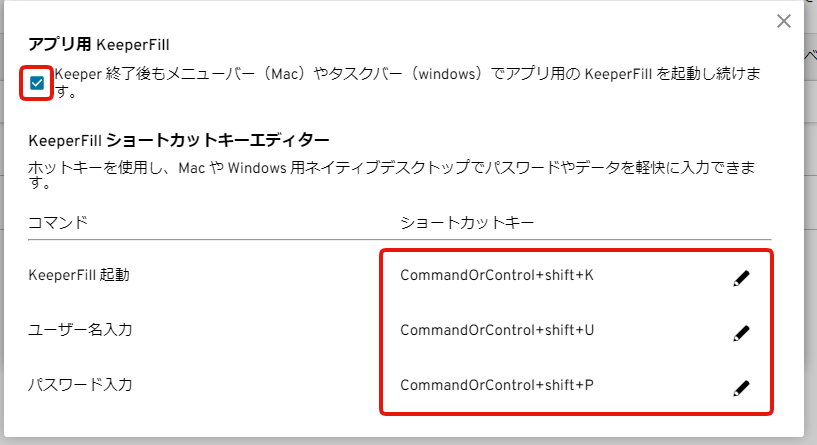Click the KeeperFill ショートカットキーエディター heading
The image size is (817, 445).
[x=179, y=140]
